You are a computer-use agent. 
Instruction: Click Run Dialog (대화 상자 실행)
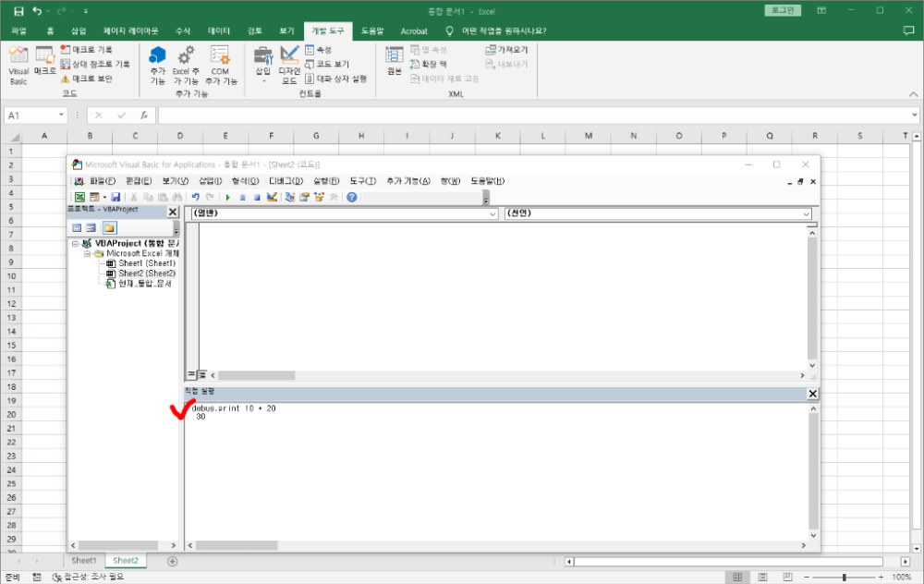(x=336, y=79)
